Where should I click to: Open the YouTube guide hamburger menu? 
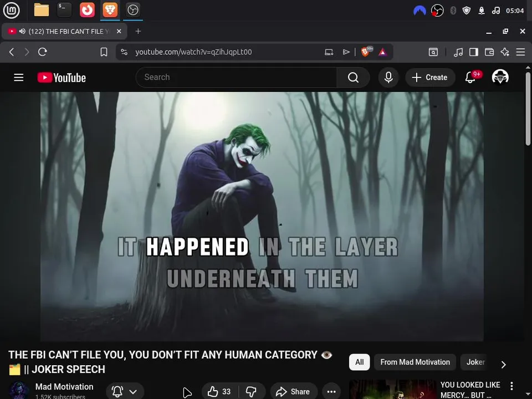coord(19,78)
